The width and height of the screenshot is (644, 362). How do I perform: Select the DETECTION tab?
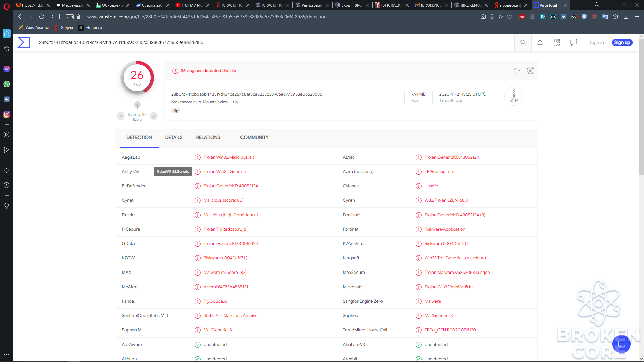click(x=139, y=138)
